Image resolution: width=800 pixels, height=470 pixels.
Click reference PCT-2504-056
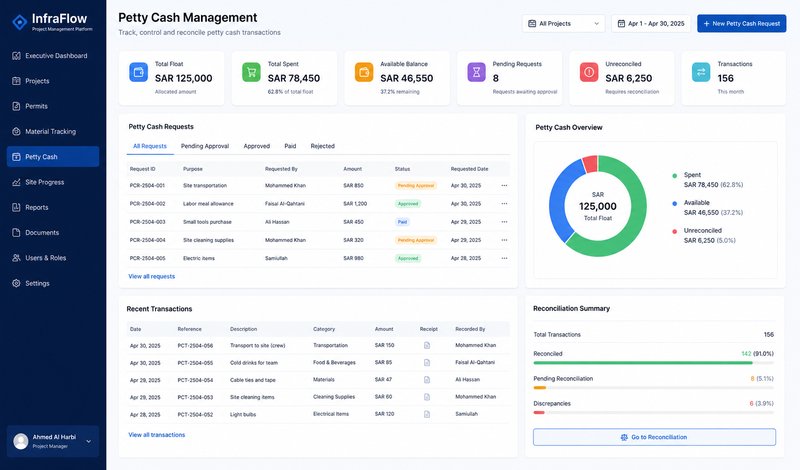click(195, 345)
